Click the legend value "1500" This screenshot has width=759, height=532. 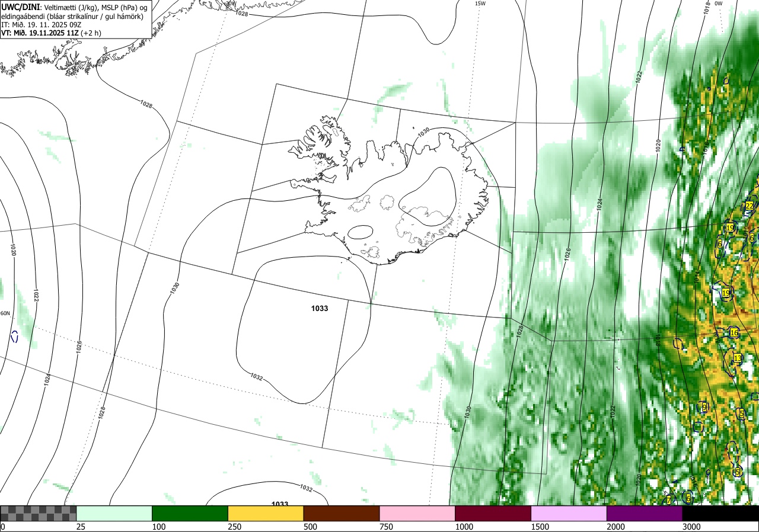click(x=540, y=527)
